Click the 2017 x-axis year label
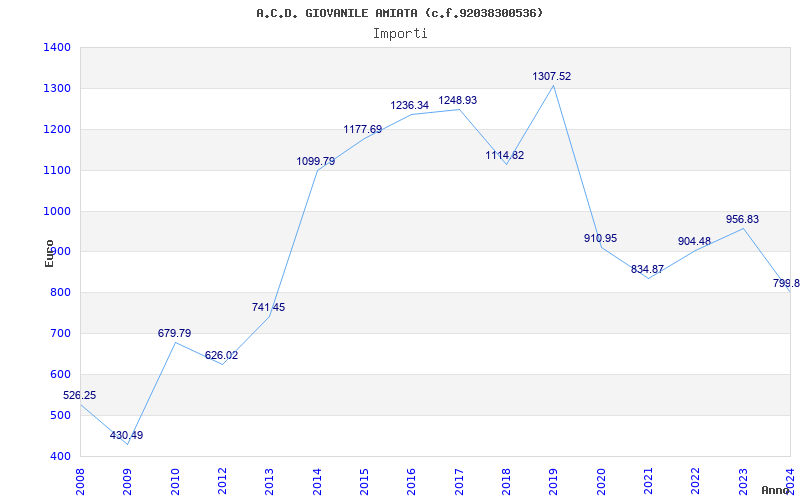The width and height of the screenshot is (800, 500). pyautogui.click(x=459, y=482)
